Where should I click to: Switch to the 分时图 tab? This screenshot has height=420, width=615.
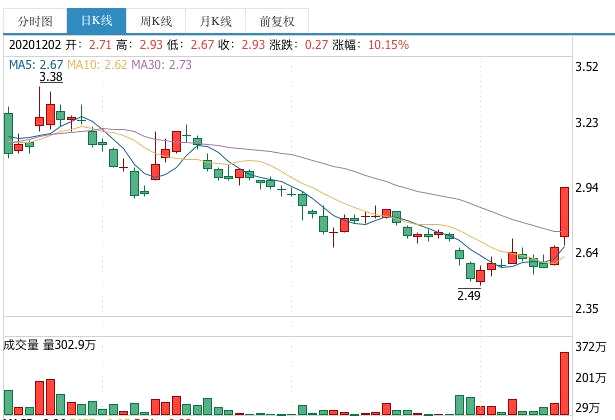tap(34, 21)
